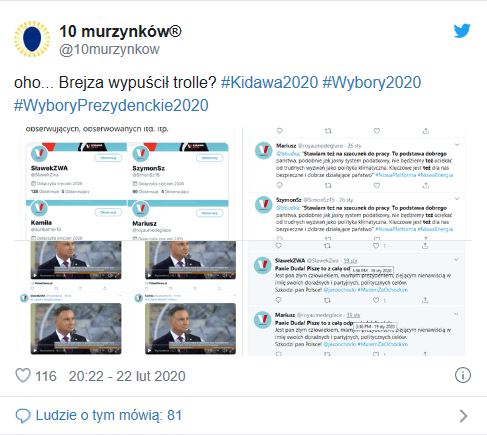This screenshot has width=487, height=435.
Task: Open 10 murzynków profile avatar
Action: coord(32,39)
